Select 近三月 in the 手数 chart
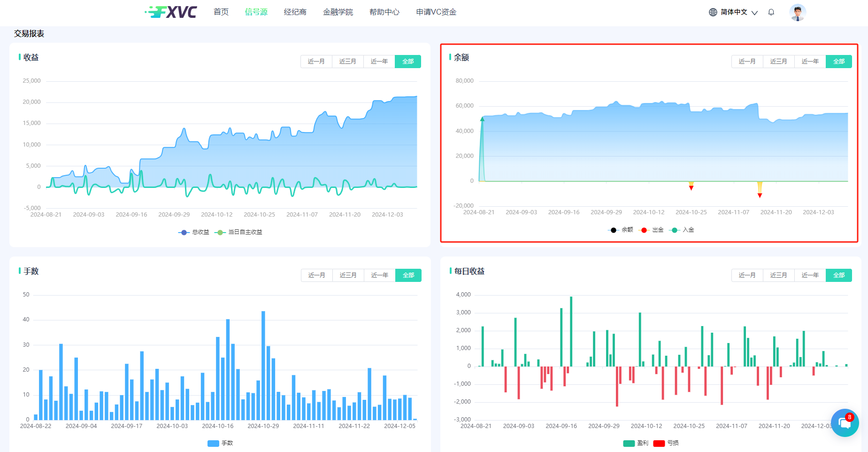Viewport: 868px width, 452px height. [348, 275]
